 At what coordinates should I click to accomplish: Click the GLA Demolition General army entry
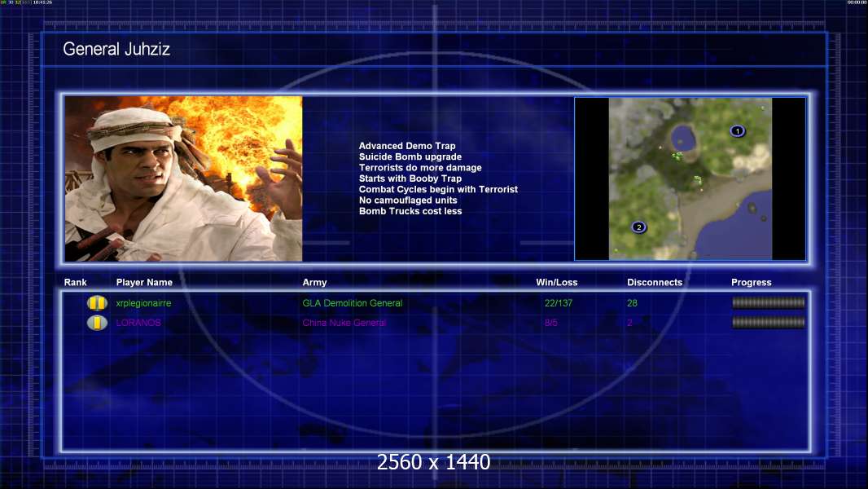(x=352, y=303)
